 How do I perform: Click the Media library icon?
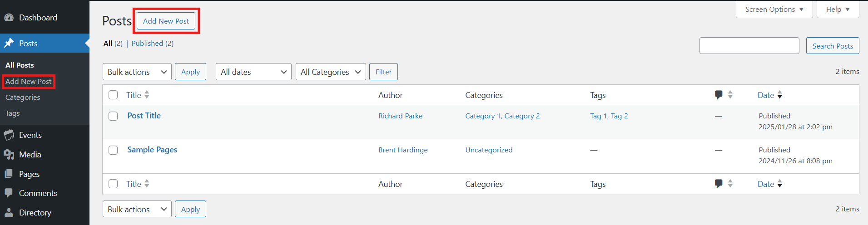(x=9, y=155)
